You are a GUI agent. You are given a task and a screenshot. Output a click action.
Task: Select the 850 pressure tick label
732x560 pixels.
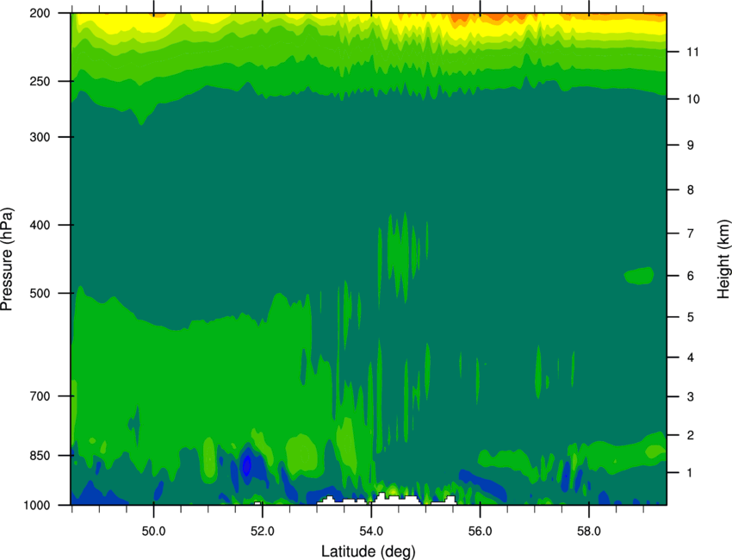tap(40, 456)
